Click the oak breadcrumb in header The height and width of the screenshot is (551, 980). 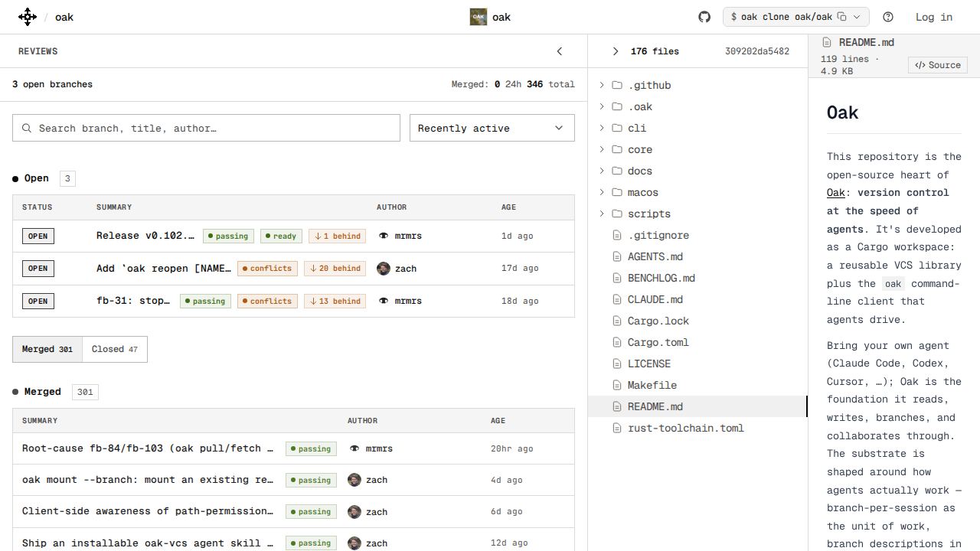pos(64,17)
